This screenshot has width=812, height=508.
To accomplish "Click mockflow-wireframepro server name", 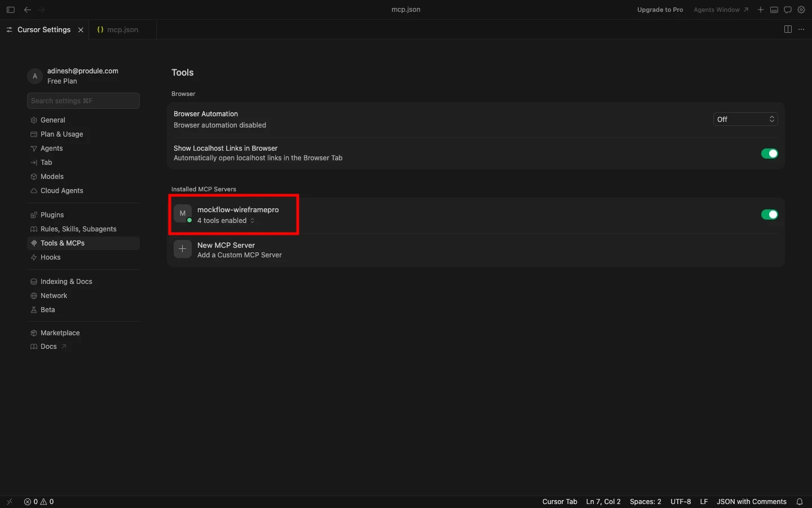I will [x=238, y=209].
